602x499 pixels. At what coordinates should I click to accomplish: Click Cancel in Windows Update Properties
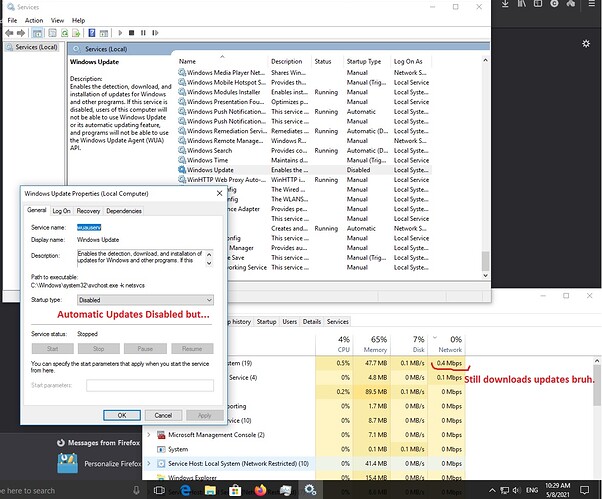click(x=163, y=414)
